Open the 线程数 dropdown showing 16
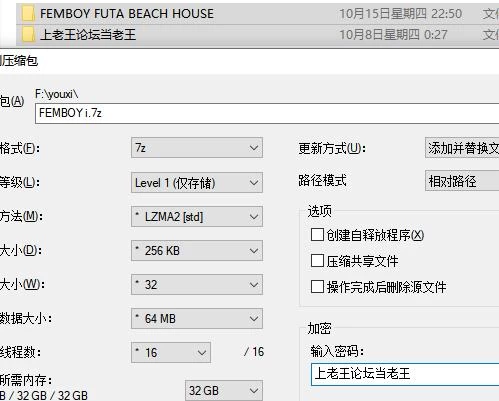Viewport: 499px width, 401px height. tap(171, 352)
